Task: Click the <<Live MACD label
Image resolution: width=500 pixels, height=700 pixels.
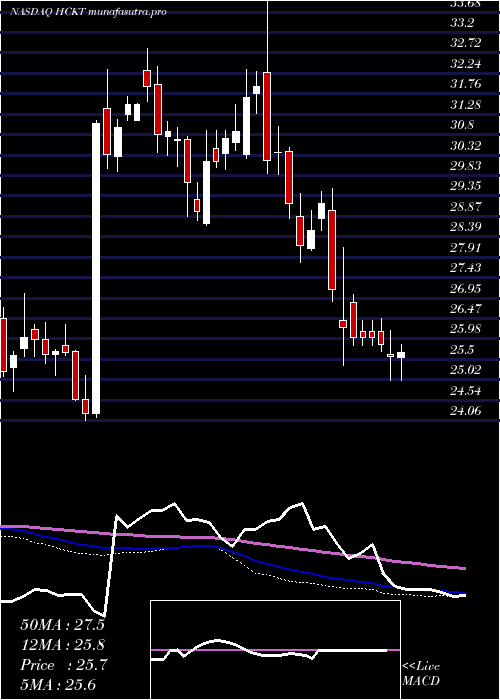Action: coord(421,674)
